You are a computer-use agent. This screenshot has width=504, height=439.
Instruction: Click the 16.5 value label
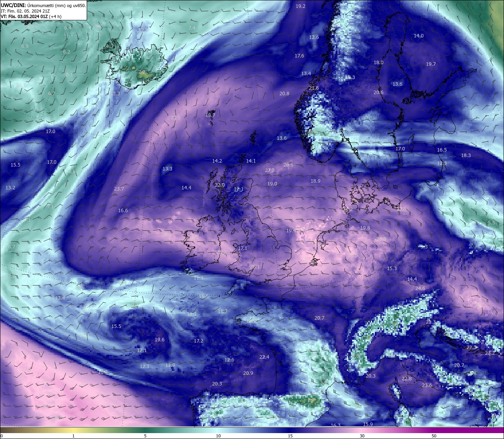(x=442, y=150)
